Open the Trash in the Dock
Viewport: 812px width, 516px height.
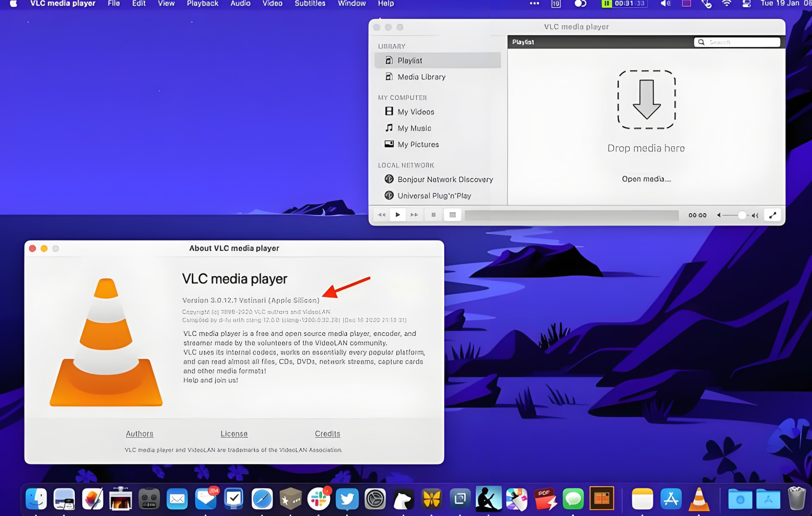click(796, 499)
